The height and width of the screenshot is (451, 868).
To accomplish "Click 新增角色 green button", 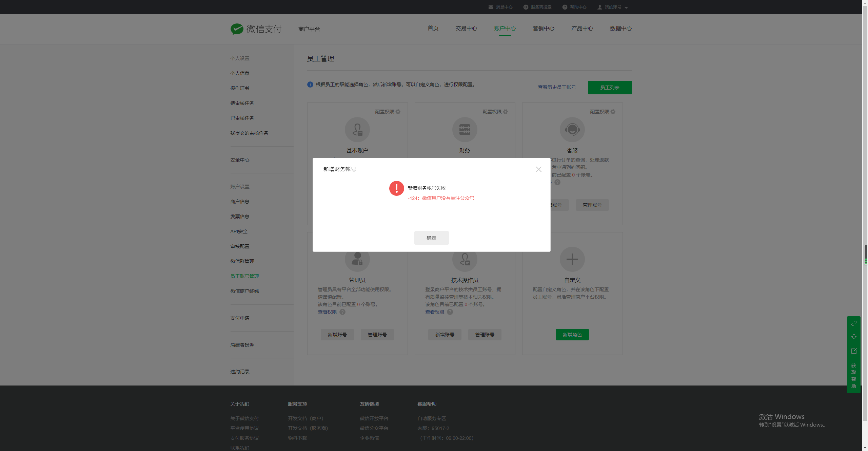I will [x=572, y=335].
